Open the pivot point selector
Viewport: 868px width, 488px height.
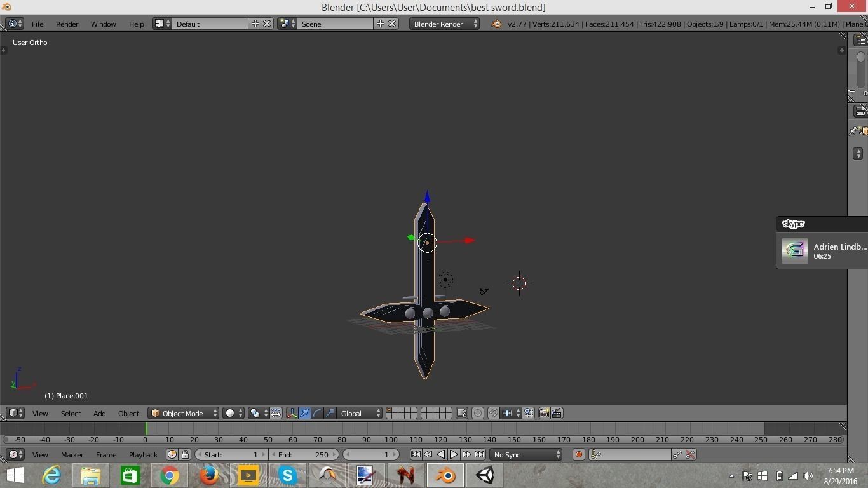click(x=259, y=413)
